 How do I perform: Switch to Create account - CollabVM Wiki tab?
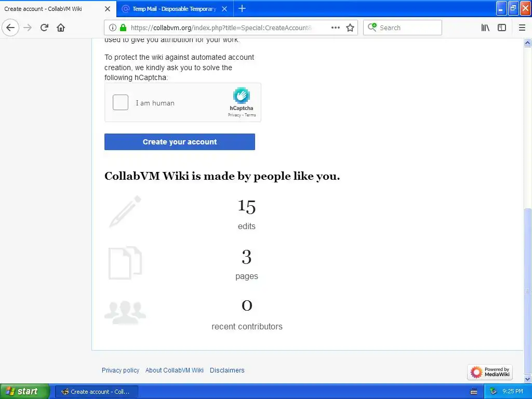58,9
